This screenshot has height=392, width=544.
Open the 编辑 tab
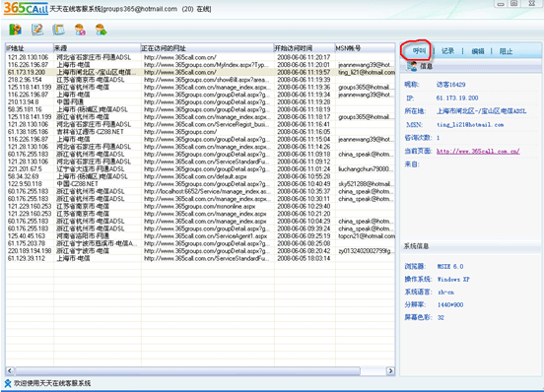point(478,51)
